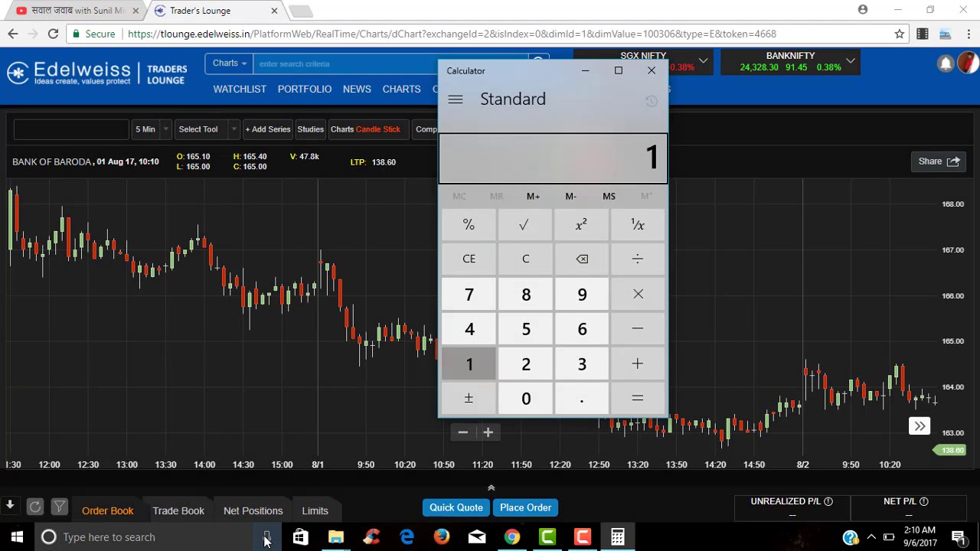The image size is (980, 551).
Task: Click chart double-arrow scroll forward icon
Action: 920,426
